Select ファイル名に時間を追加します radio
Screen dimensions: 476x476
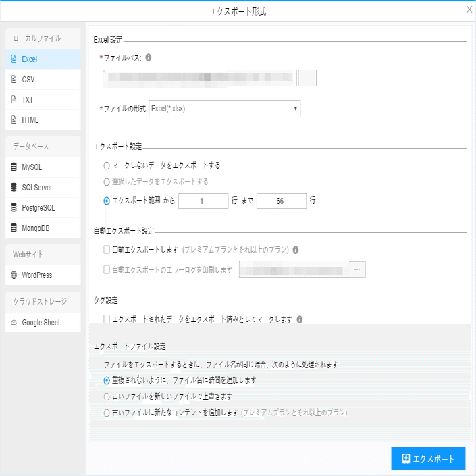pos(107,380)
